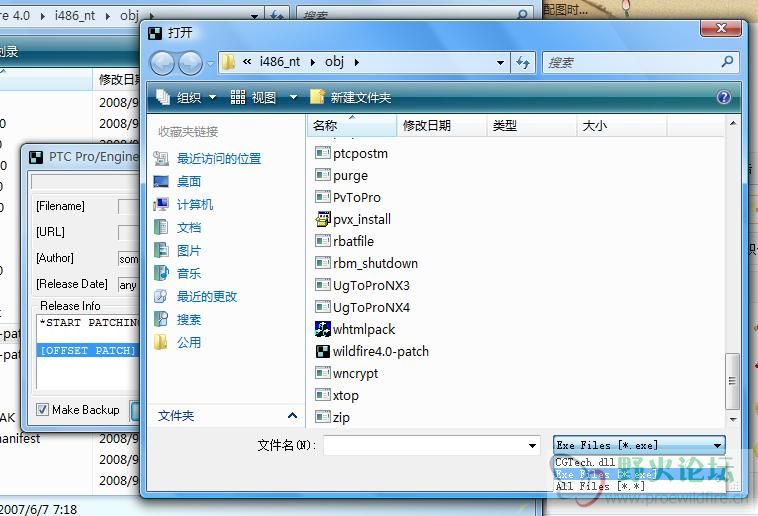758x516 pixels.
Task: Open the 视图 dropdown arrow
Action: 293,98
